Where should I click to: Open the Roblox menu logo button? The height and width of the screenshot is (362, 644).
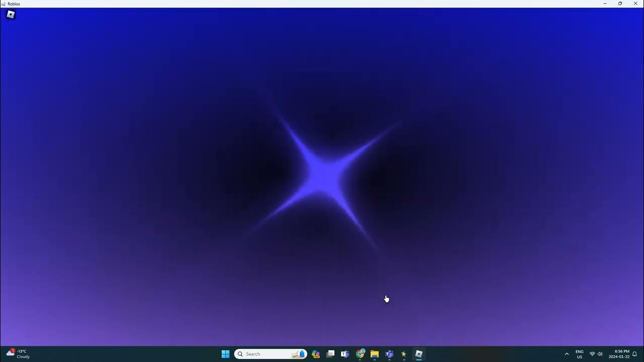point(11,15)
